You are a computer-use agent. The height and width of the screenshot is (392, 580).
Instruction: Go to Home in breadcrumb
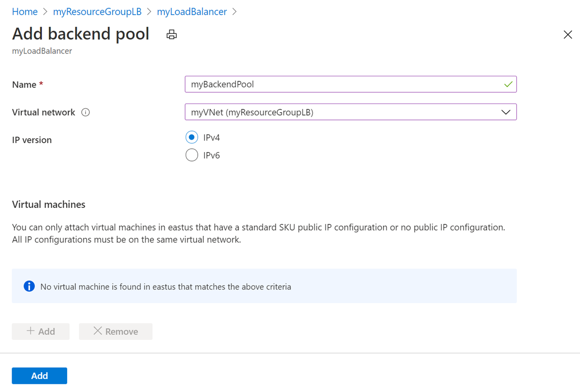[25, 12]
